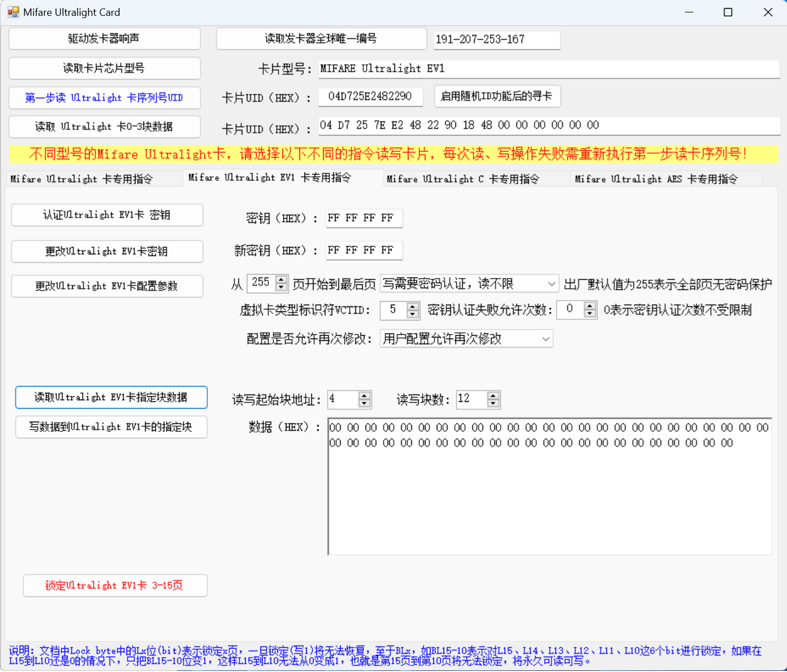Click 读取发卡器全球唯一编号 button
This screenshot has width=787, height=672.
[321, 39]
